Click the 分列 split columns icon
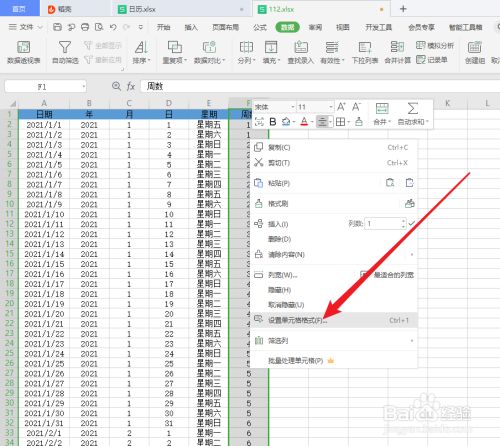The image size is (500, 446). pos(246,47)
